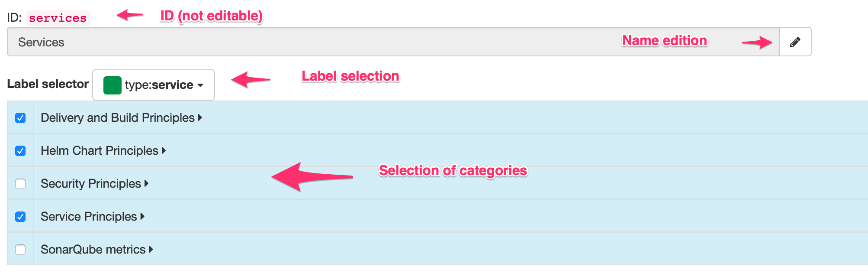Click the green label color swatch
The image size is (868, 280).
click(113, 85)
